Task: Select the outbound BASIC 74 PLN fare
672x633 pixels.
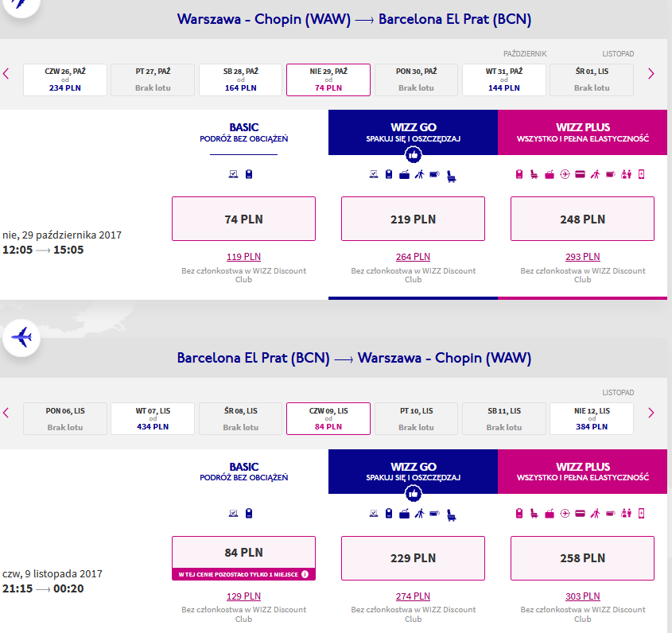Action: pos(243,219)
